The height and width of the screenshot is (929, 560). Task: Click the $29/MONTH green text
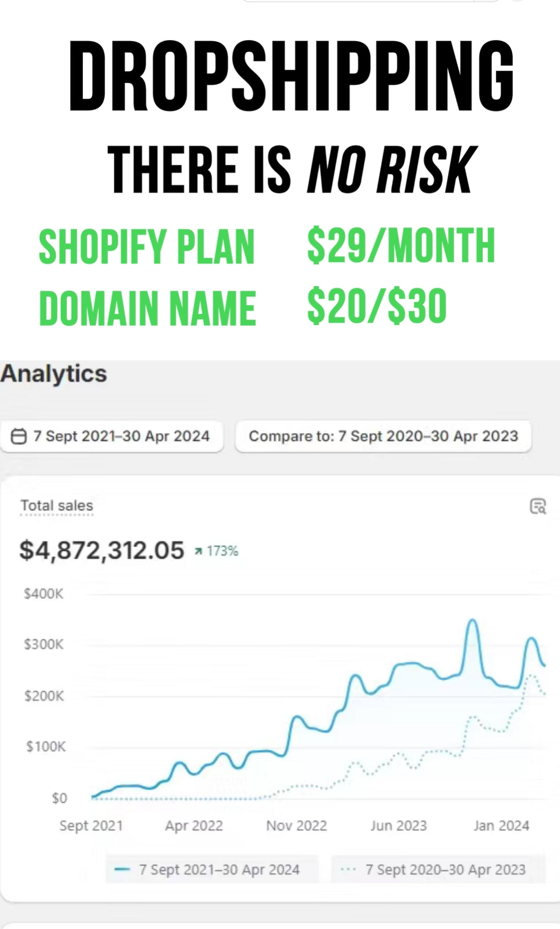(x=400, y=246)
